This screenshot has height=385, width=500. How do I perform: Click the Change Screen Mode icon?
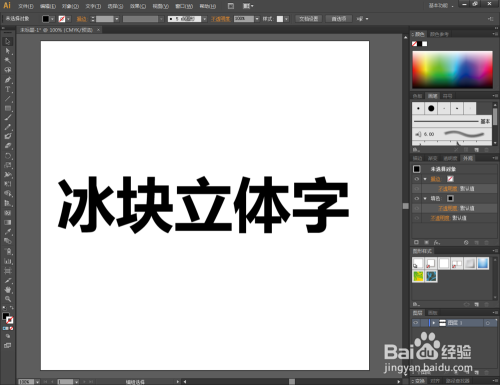(7, 346)
